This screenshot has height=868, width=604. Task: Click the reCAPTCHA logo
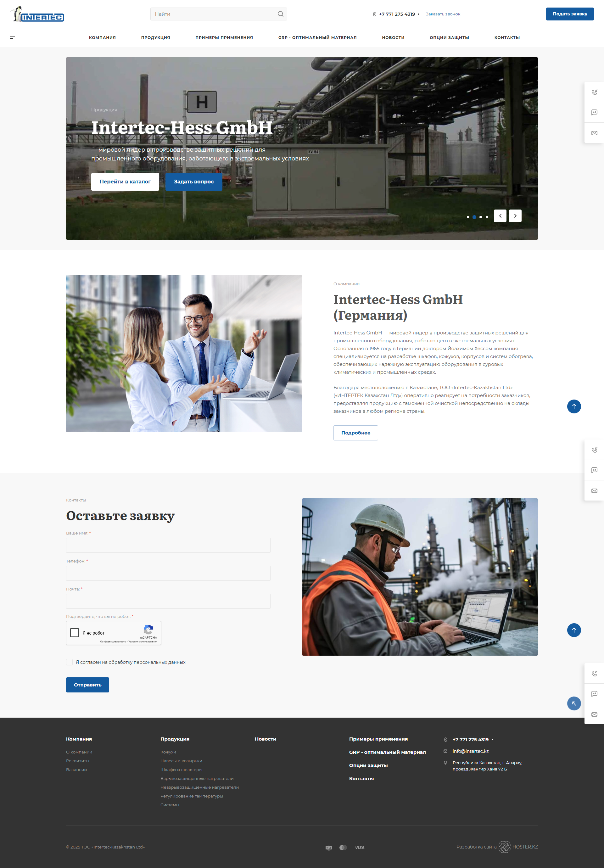[148, 630]
